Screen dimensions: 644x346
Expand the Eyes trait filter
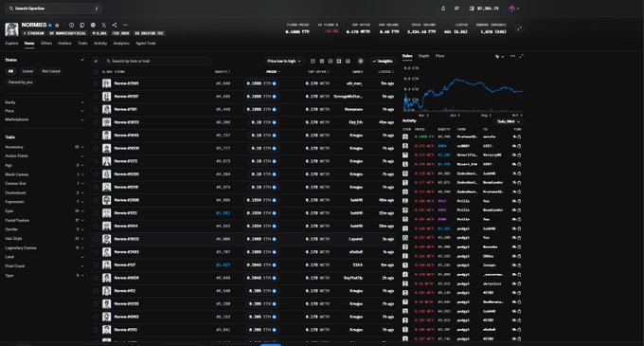tap(44, 210)
